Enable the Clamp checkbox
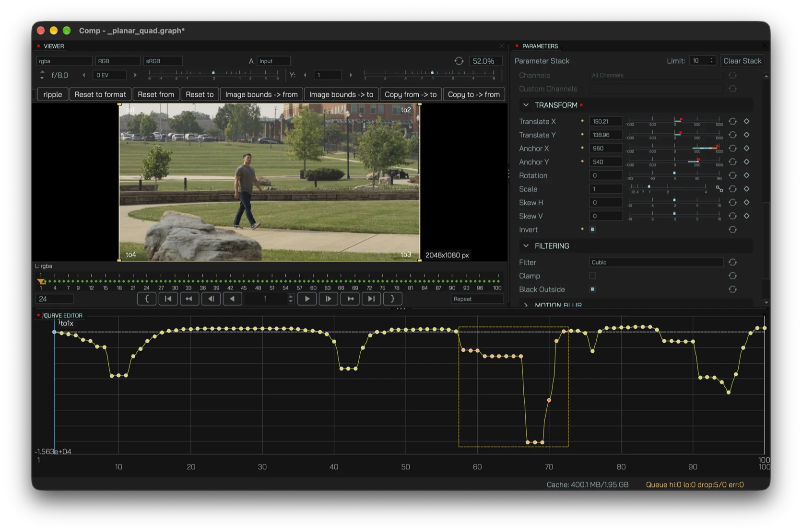 tap(592, 276)
